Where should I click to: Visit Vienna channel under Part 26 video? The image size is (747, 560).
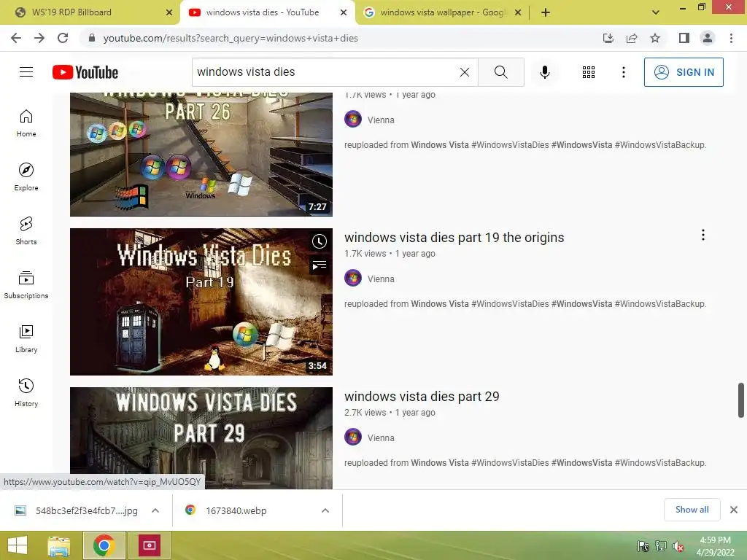(381, 120)
